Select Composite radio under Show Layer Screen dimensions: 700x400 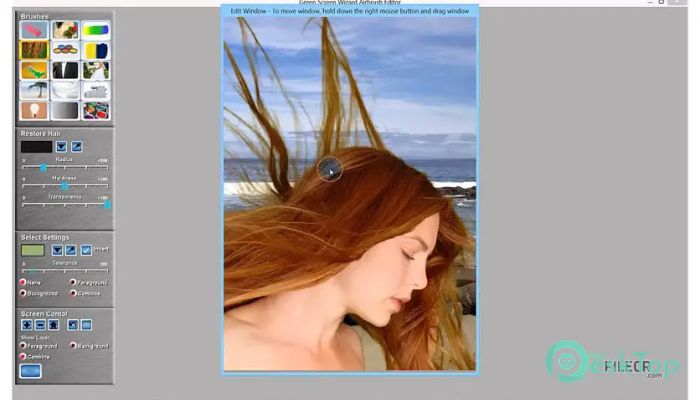(23, 356)
